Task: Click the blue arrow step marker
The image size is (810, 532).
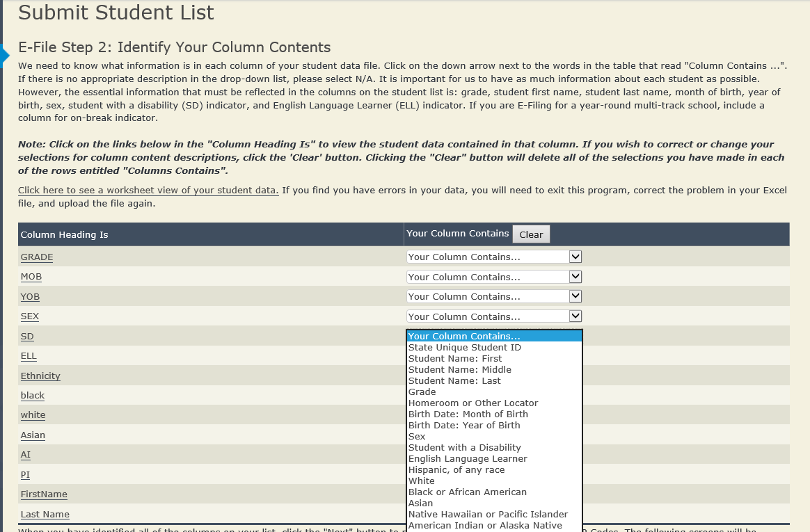Action: [x=5, y=54]
